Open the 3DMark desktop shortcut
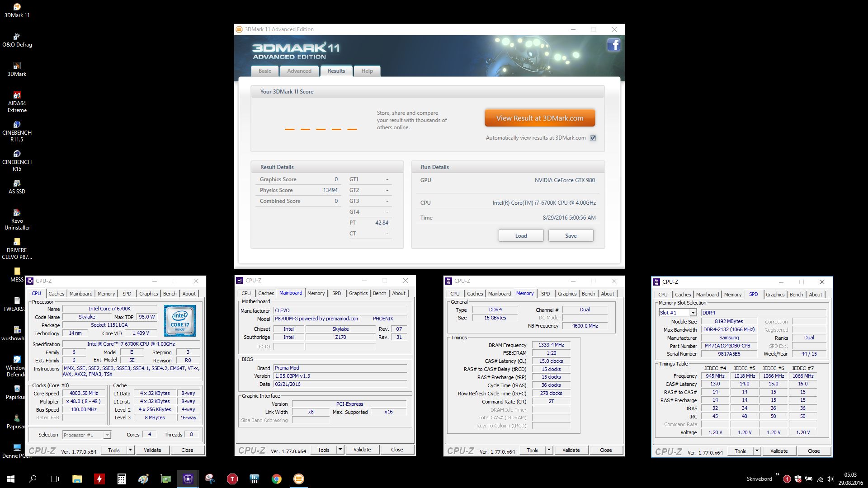Screen dimensions: 868x488 tap(17, 69)
